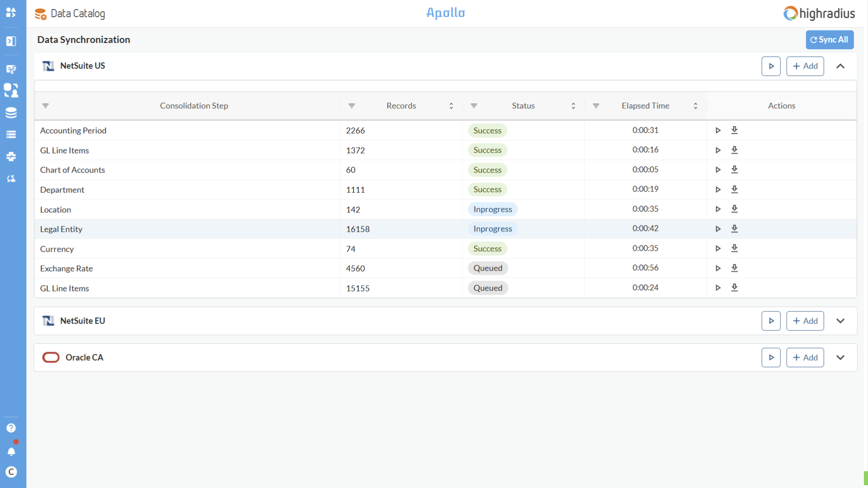Open the users sync sidebar icon

[x=11, y=179]
